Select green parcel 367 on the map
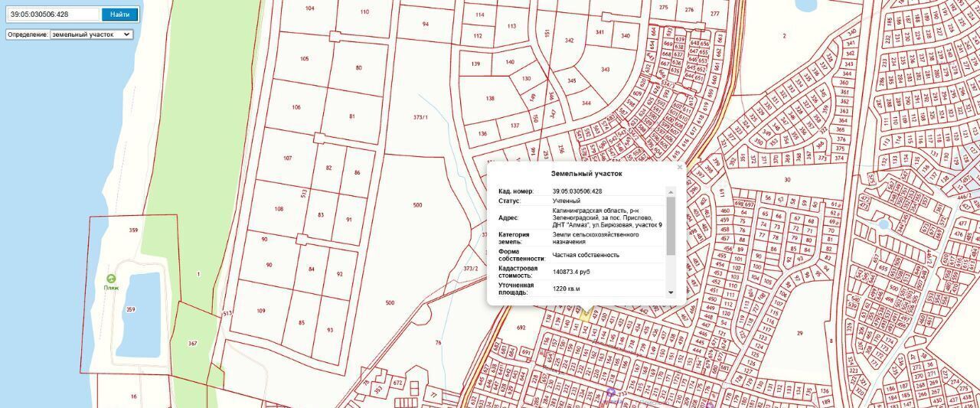The image size is (980, 408). (193, 343)
